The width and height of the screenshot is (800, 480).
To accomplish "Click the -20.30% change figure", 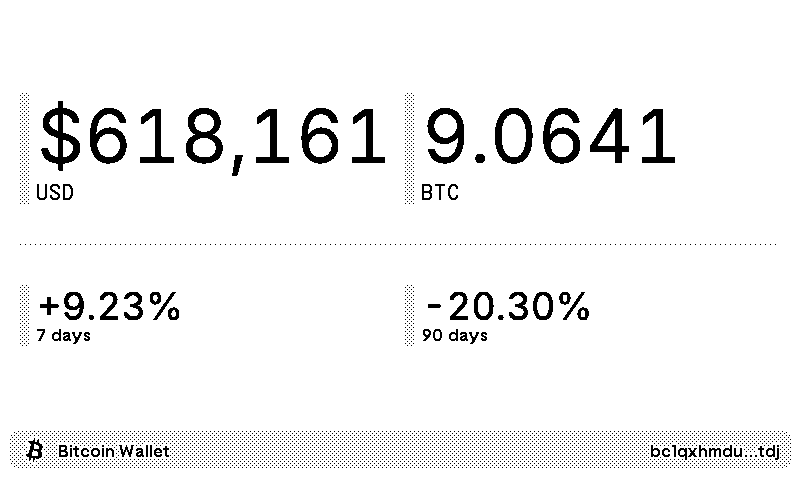I will coord(507,306).
